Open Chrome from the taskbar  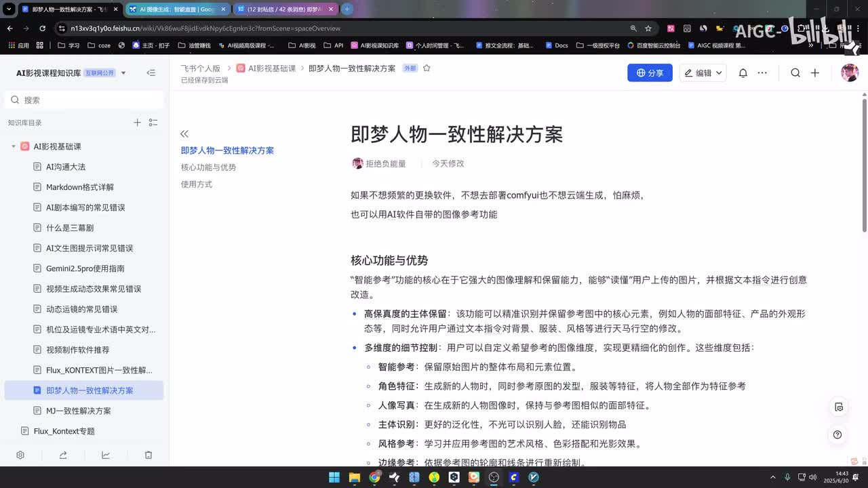[x=374, y=477]
